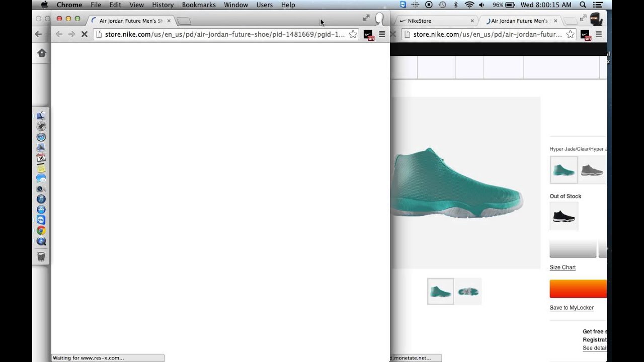
Task: Open Trash from the dock
Action: (41, 257)
